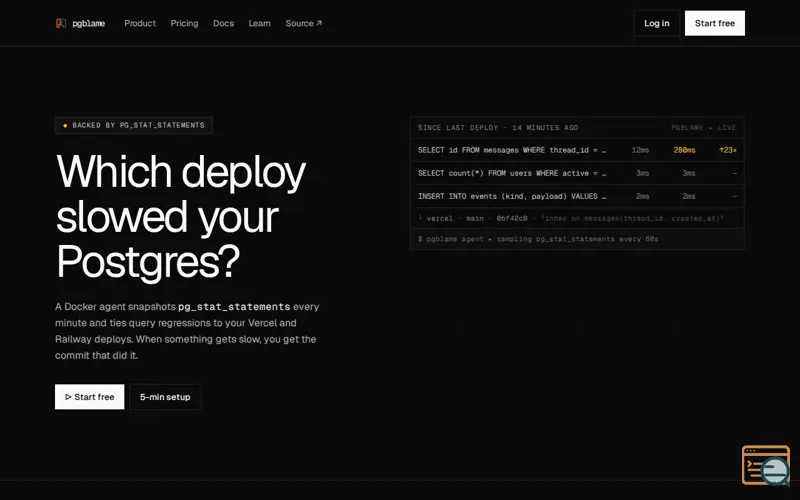Click the hero Start free button

tap(89, 396)
